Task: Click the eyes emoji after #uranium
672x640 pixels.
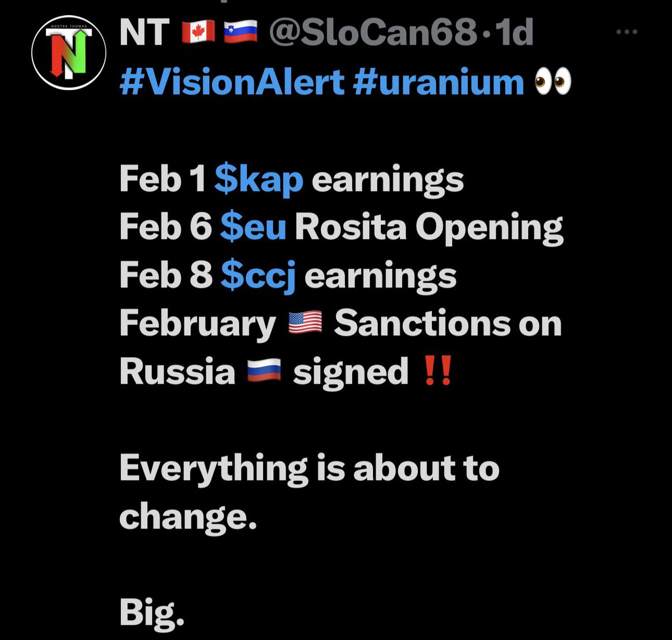Action: click(552, 82)
